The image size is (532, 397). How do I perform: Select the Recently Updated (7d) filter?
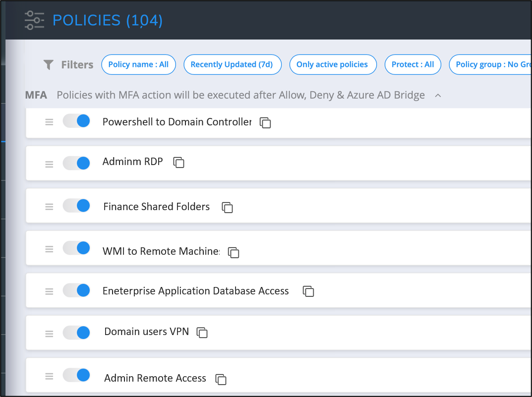point(232,64)
